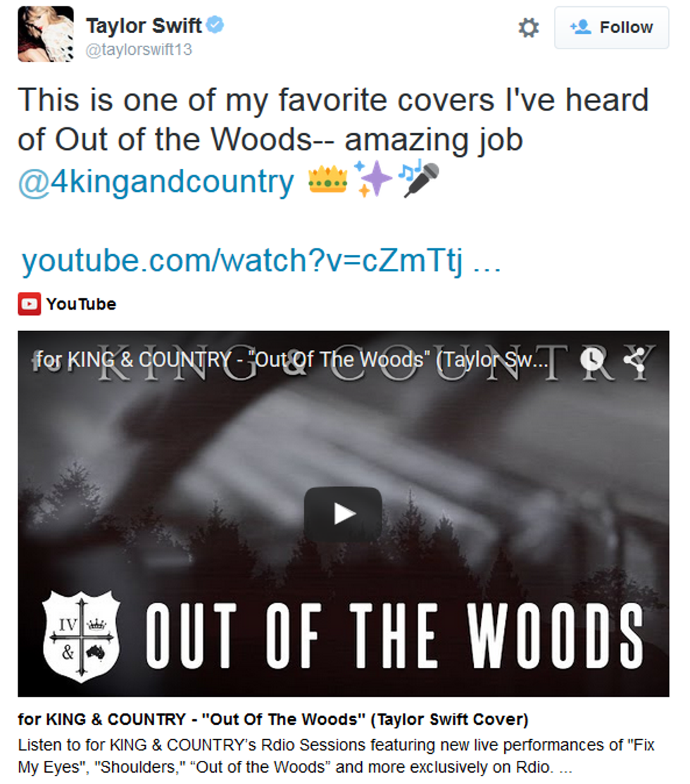Screen dimensions: 690x784
Task: Click the red YouTube logo icon
Action: (x=30, y=304)
